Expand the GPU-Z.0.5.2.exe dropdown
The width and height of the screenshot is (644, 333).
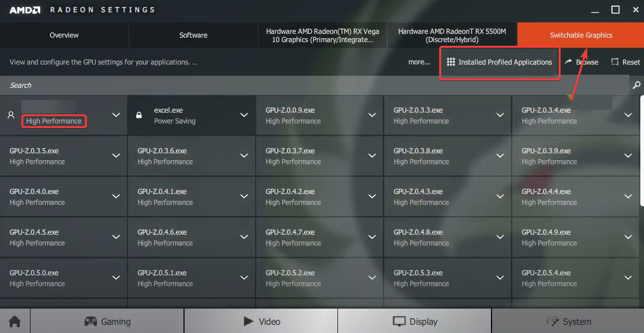click(372, 278)
